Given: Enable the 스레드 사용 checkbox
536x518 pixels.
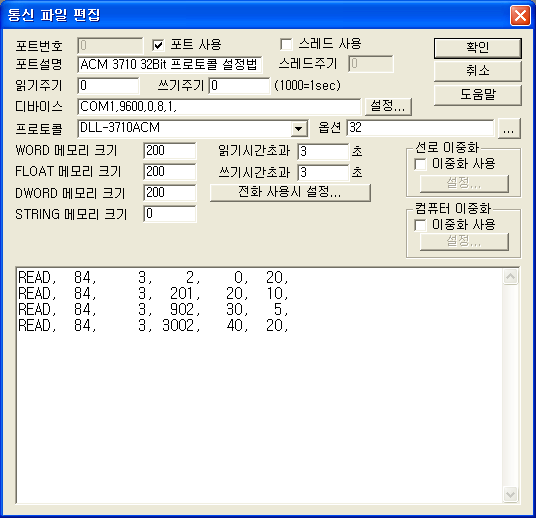Looking at the screenshot, I should point(286,44).
